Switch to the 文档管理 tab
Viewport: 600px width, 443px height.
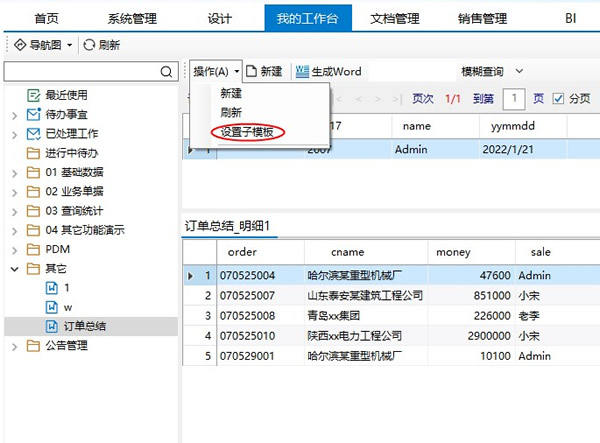click(x=394, y=18)
